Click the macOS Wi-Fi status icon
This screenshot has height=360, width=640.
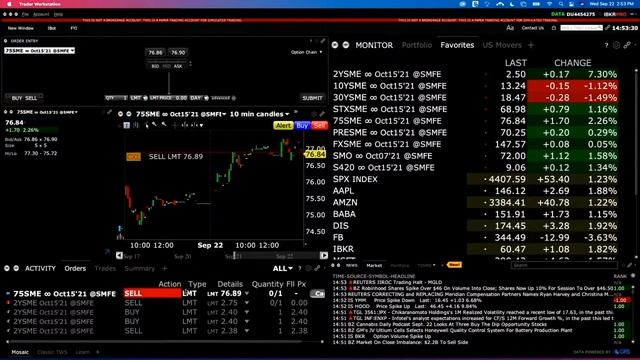(x=550, y=4)
